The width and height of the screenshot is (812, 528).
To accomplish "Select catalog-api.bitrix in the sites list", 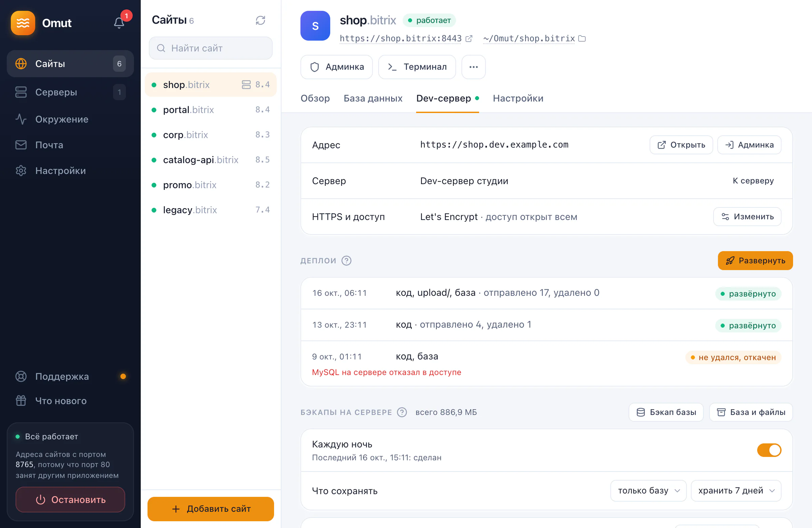I will point(210,160).
